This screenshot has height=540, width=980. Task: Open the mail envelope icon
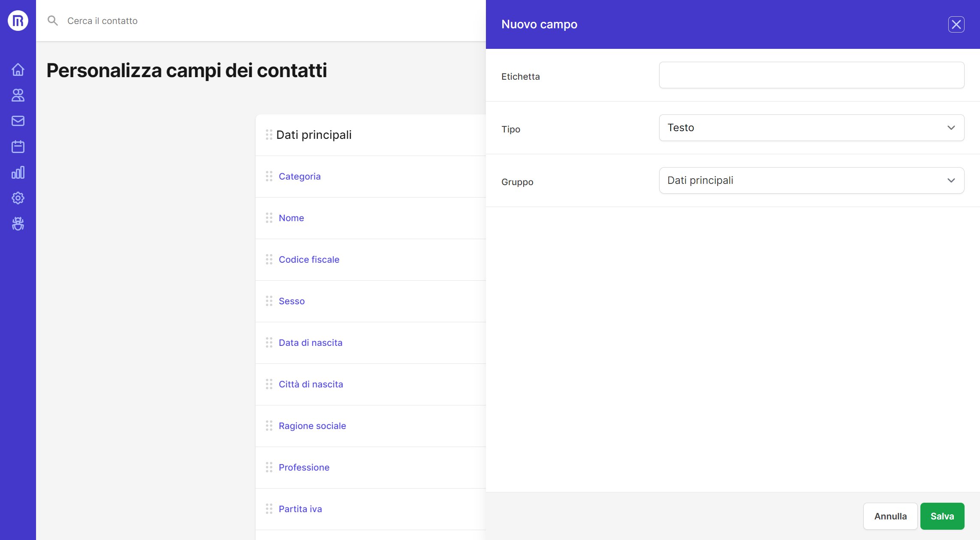coord(18,121)
